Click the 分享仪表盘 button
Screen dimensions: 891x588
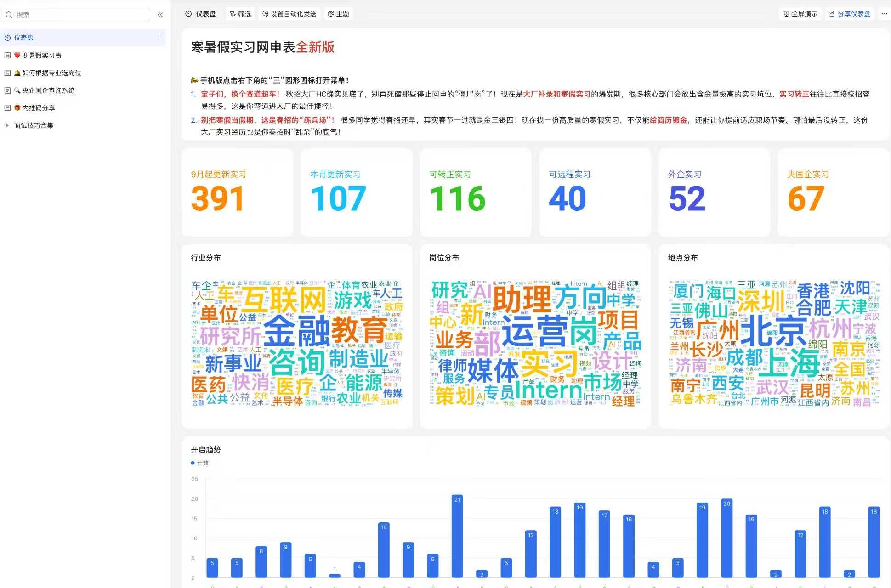point(850,14)
